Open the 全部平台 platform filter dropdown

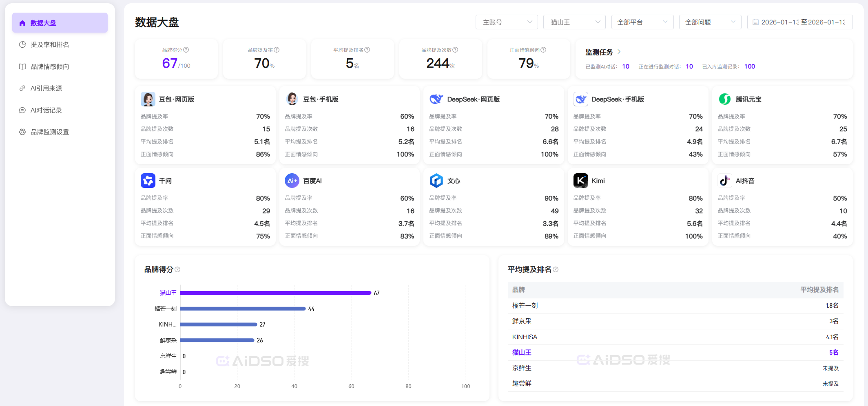(642, 22)
